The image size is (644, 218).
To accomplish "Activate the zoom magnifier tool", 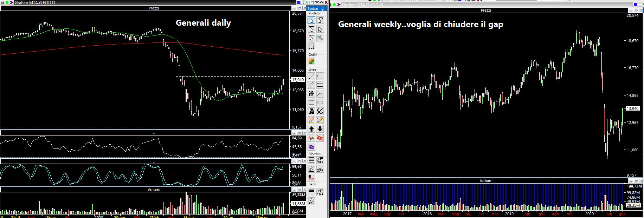I will [320, 38].
